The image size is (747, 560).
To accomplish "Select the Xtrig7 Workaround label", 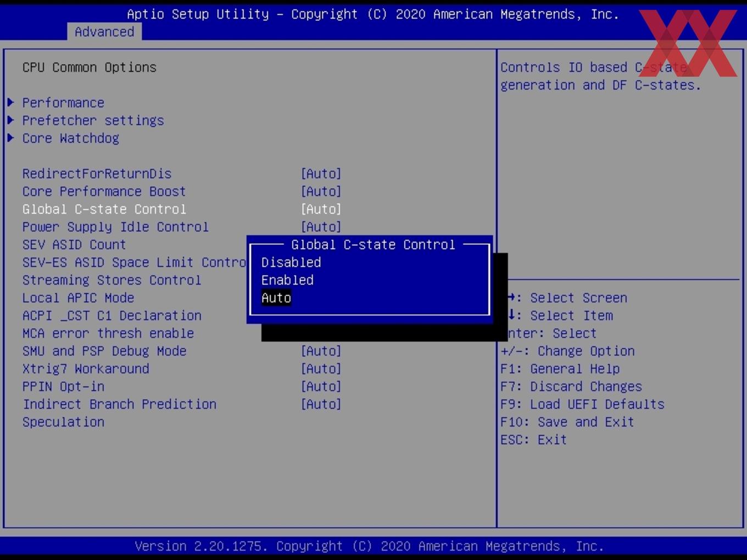I will click(x=86, y=368).
